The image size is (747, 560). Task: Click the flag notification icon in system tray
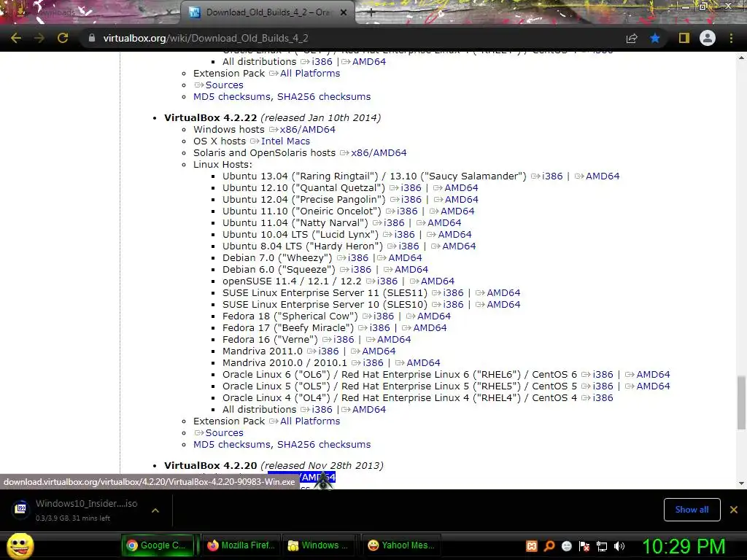(x=584, y=546)
